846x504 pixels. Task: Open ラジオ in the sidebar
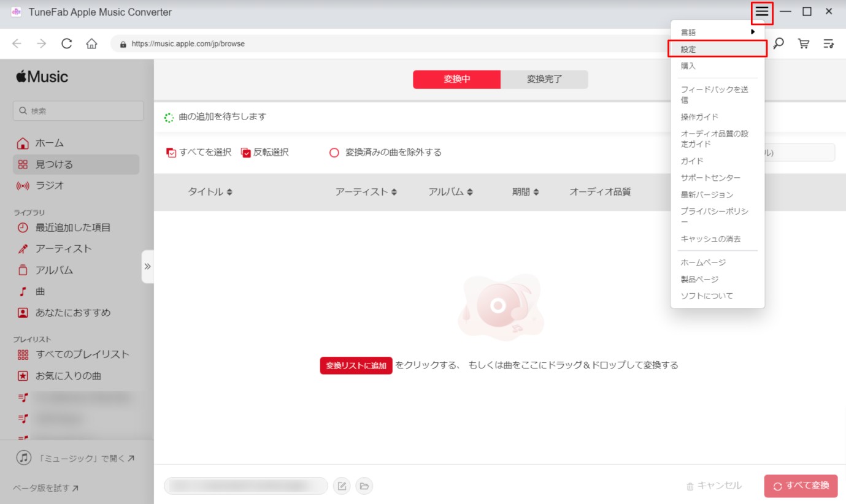click(x=76, y=185)
